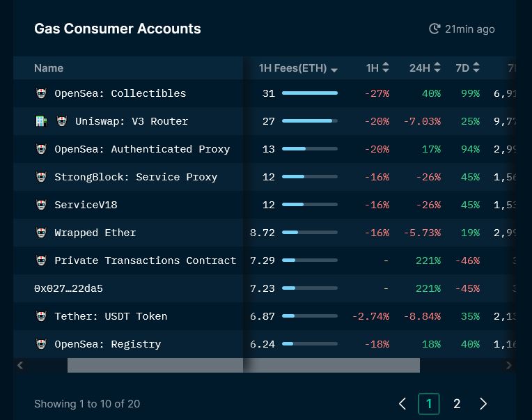Click the scroll right arrow of the table

[x=508, y=366]
